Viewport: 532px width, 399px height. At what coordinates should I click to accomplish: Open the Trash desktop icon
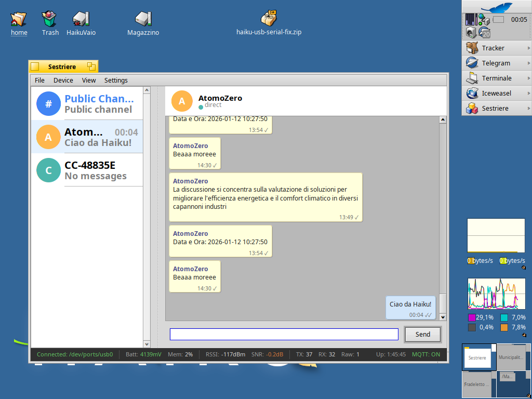[x=50, y=20]
